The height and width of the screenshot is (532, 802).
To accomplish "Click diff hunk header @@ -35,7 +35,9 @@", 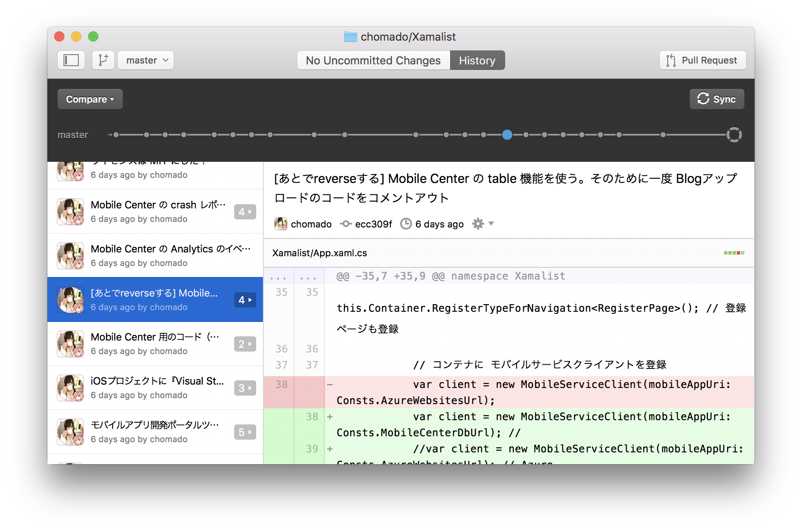I will 451,276.
